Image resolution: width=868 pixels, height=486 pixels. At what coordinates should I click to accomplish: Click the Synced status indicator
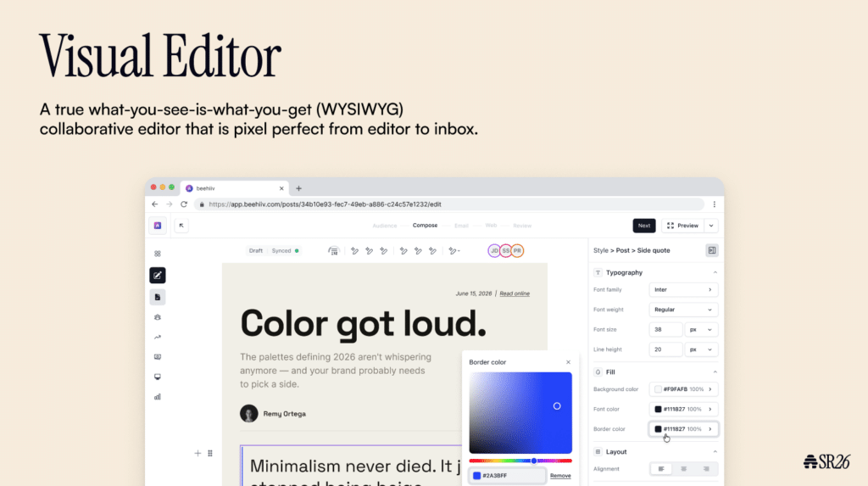285,251
